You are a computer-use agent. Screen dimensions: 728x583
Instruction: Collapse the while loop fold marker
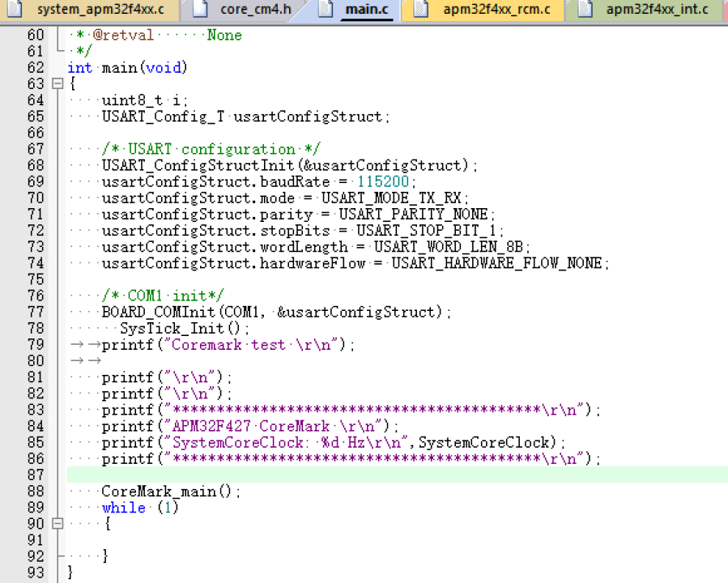[x=57, y=523]
